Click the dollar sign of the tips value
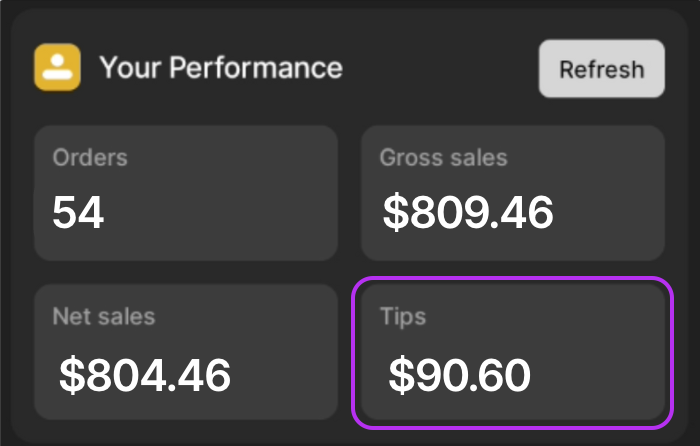 [402, 375]
